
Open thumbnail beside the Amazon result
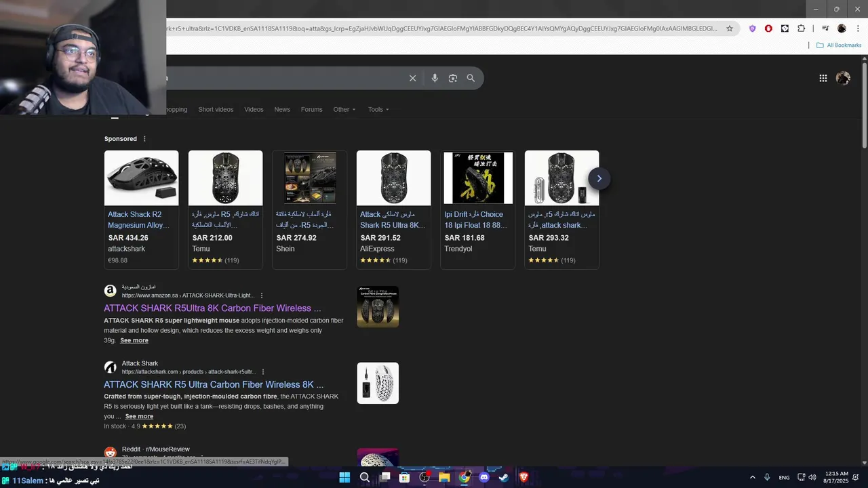(x=378, y=306)
